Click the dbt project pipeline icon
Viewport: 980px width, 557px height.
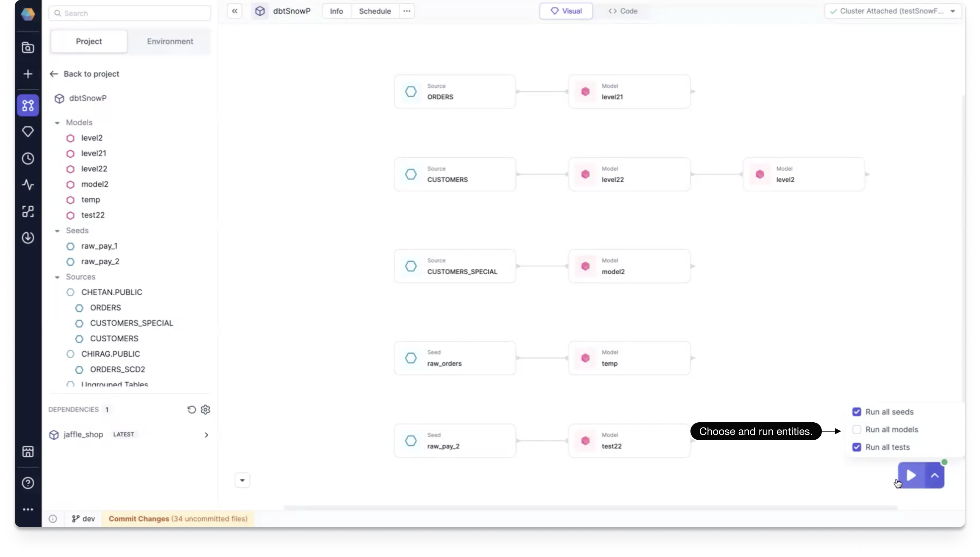28,105
